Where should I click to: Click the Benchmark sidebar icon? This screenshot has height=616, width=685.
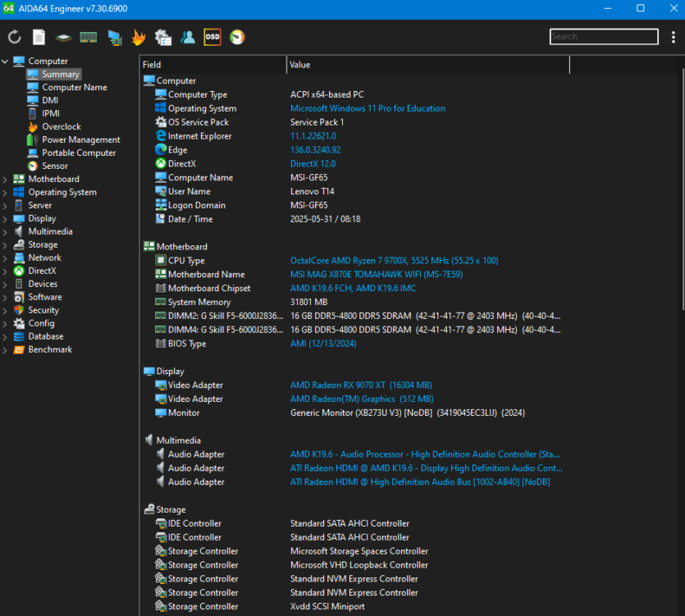19,349
